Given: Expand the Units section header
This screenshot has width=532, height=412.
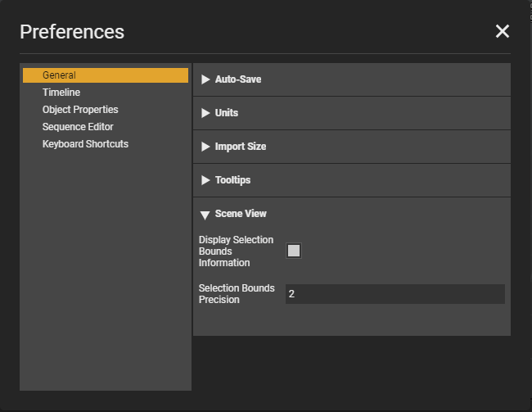Looking at the screenshot, I should coord(352,113).
